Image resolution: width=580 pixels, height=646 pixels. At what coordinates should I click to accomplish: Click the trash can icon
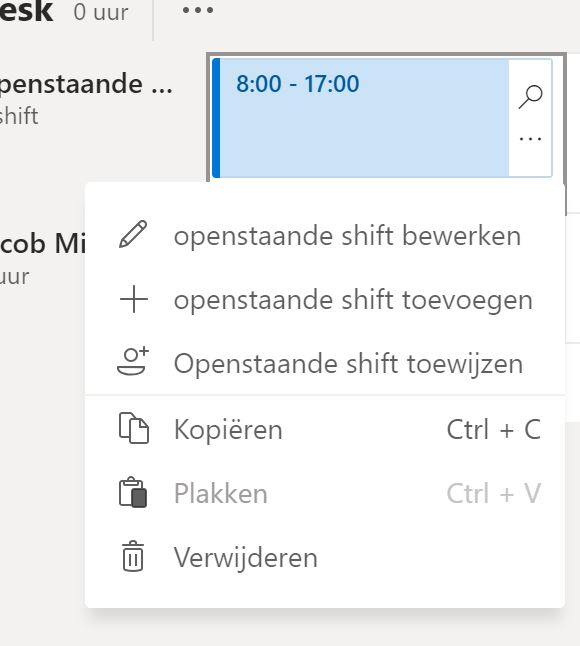[133, 556]
